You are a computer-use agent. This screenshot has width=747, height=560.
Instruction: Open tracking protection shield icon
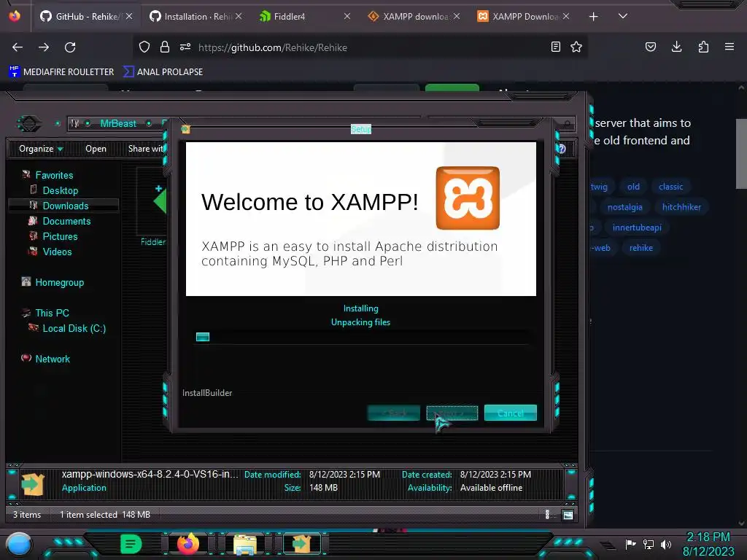pos(144,47)
